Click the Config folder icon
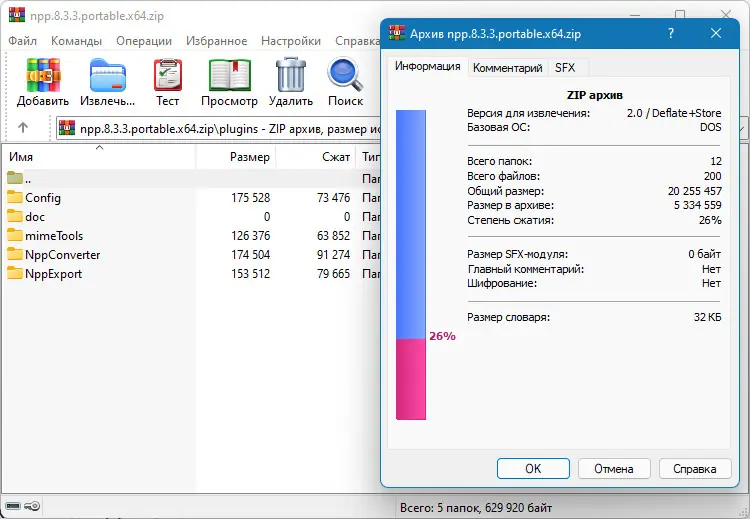The height and width of the screenshot is (519, 750). coord(15,197)
